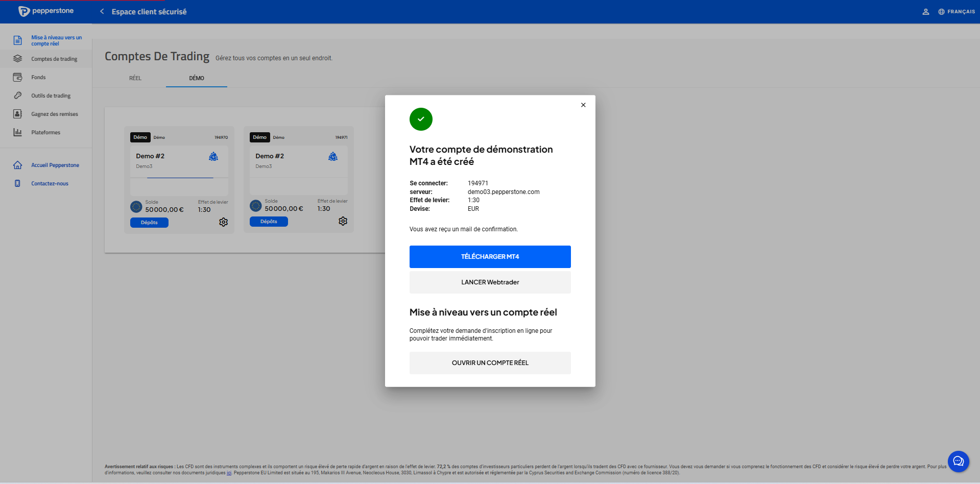Click Dépôts button on account 194970

click(x=149, y=223)
